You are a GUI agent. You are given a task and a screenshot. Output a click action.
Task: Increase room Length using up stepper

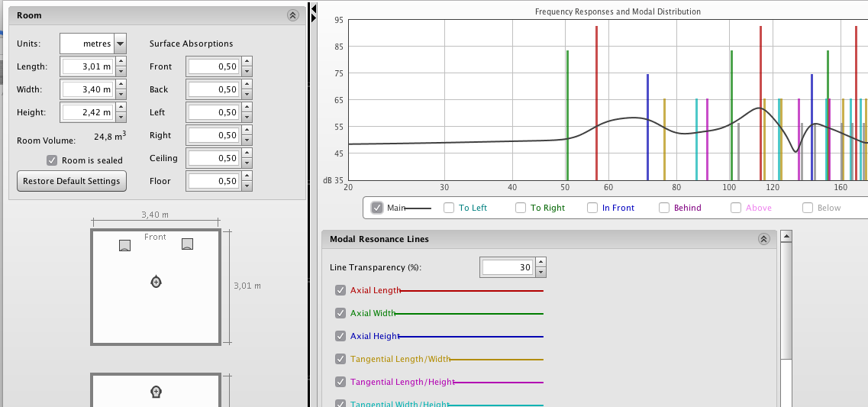tap(120, 63)
